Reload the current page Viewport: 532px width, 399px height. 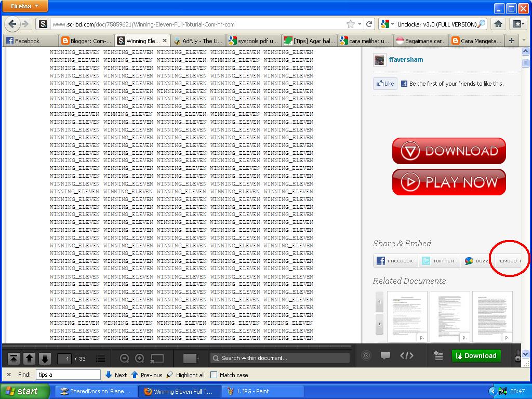point(369,24)
